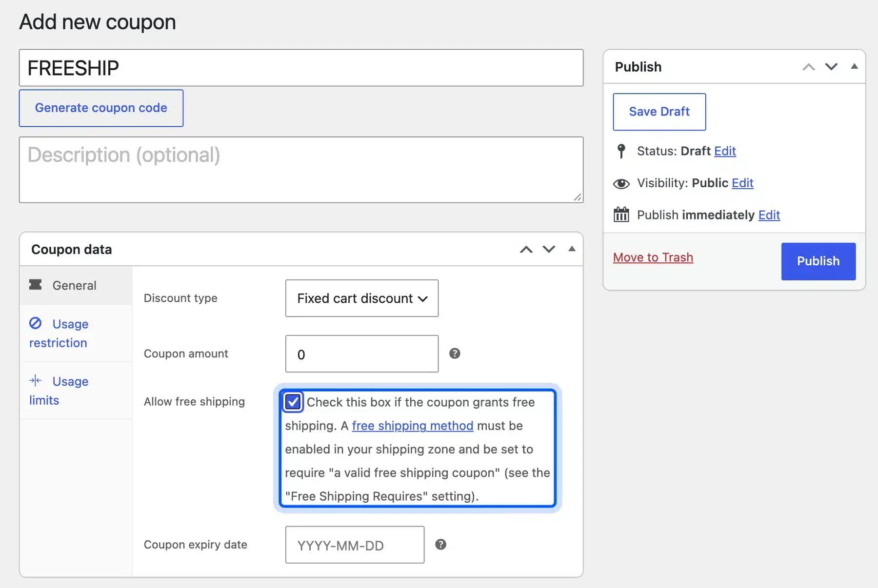Click Generate coupon code button

[101, 108]
